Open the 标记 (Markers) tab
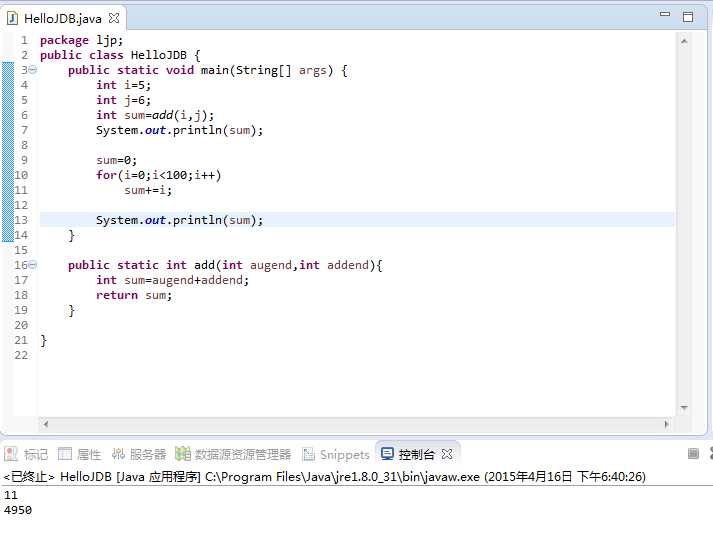Viewport: 713px width, 552px height. (26, 454)
